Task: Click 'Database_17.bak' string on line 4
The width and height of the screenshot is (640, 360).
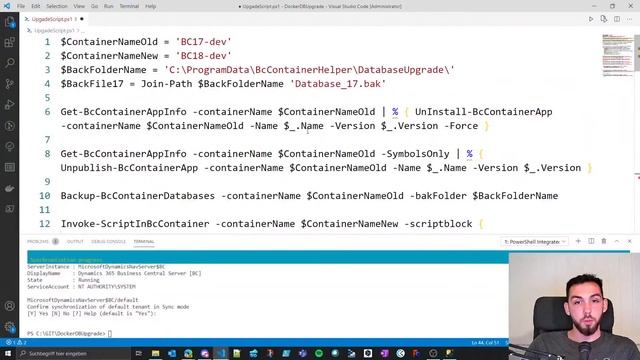Action: [x=338, y=84]
